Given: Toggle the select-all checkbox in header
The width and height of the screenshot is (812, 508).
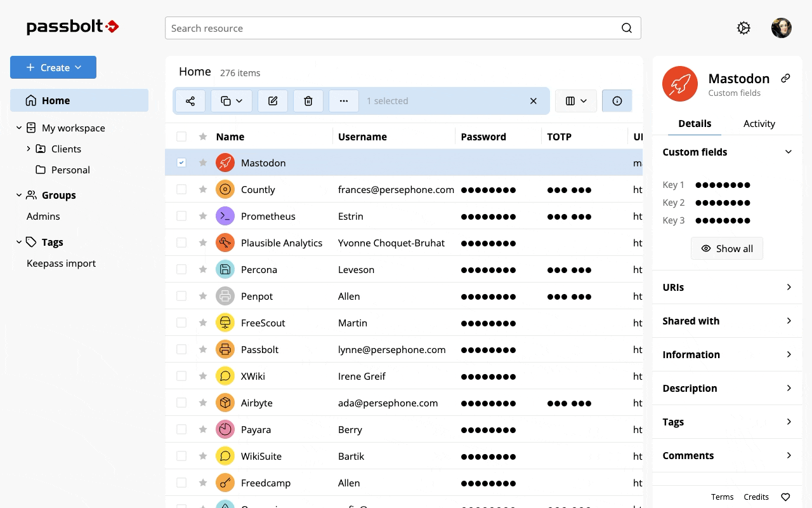Looking at the screenshot, I should pos(181,137).
